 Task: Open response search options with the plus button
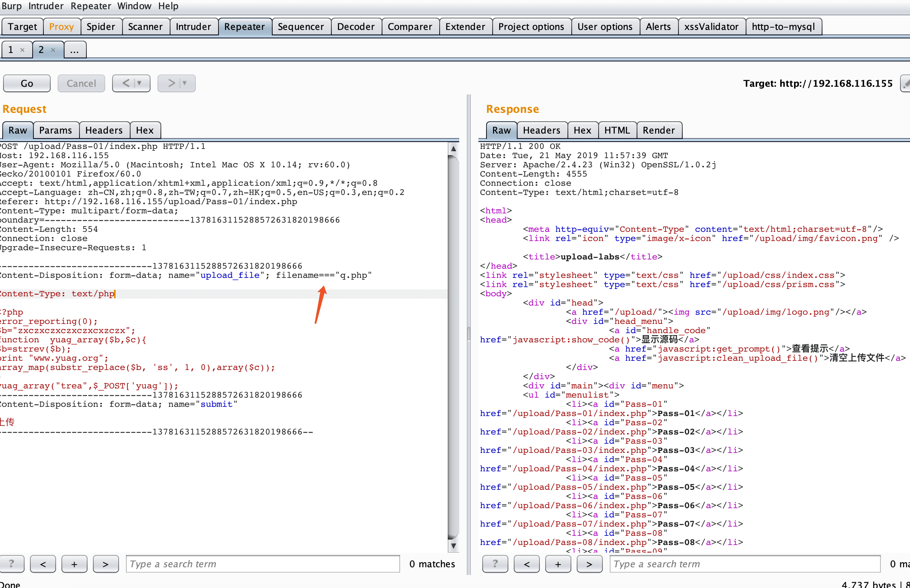click(x=558, y=564)
